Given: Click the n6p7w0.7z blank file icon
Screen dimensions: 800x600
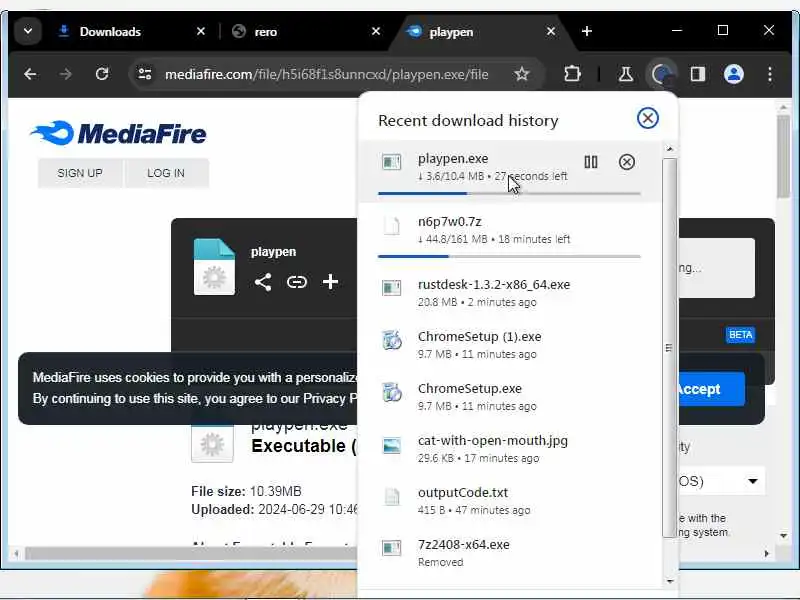Looking at the screenshot, I should tap(391, 226).
